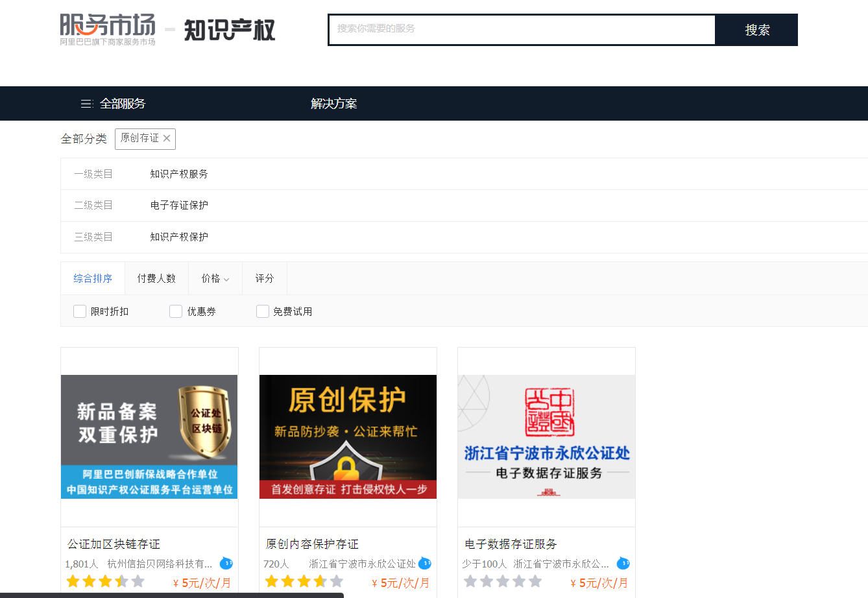Image resolution: width=868 pixels, height=598 pixels.
Task: Select 知识产权保护 third-level category
Action: (x=179, y=237)
